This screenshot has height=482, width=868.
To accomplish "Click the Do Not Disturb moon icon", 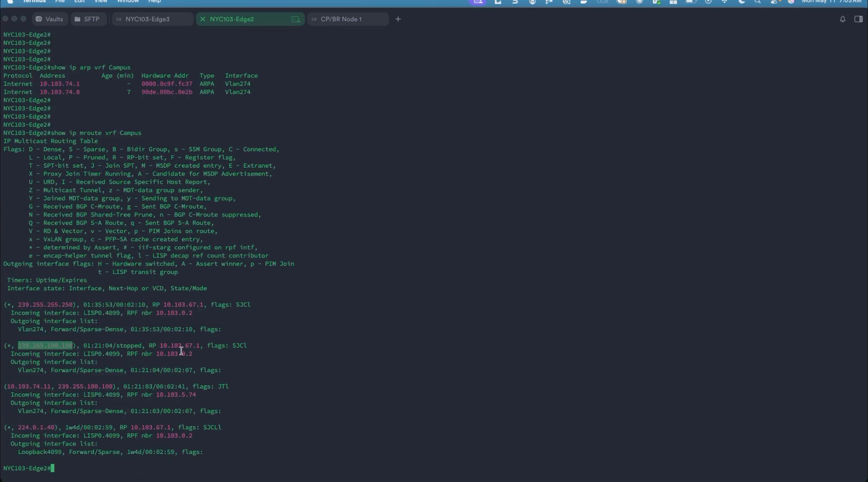I will [x=741, y=2].
